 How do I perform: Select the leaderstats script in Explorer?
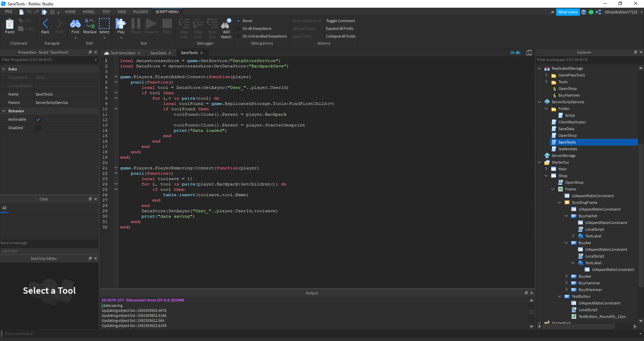click(568, 149)
